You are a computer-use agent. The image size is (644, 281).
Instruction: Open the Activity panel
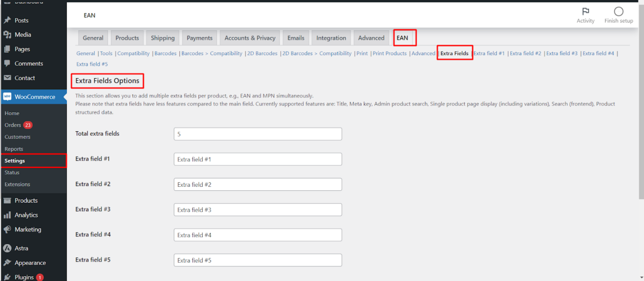coord(585,15)
